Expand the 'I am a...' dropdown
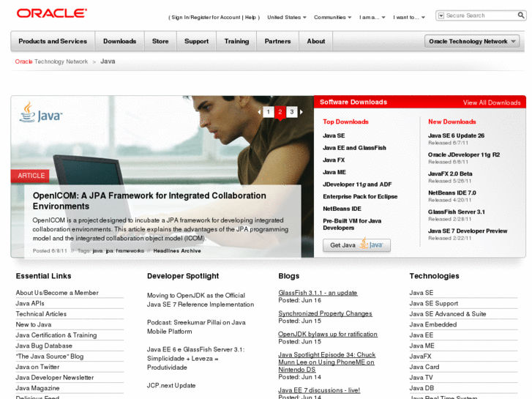 pyautogui.click(x=372, y=18)
